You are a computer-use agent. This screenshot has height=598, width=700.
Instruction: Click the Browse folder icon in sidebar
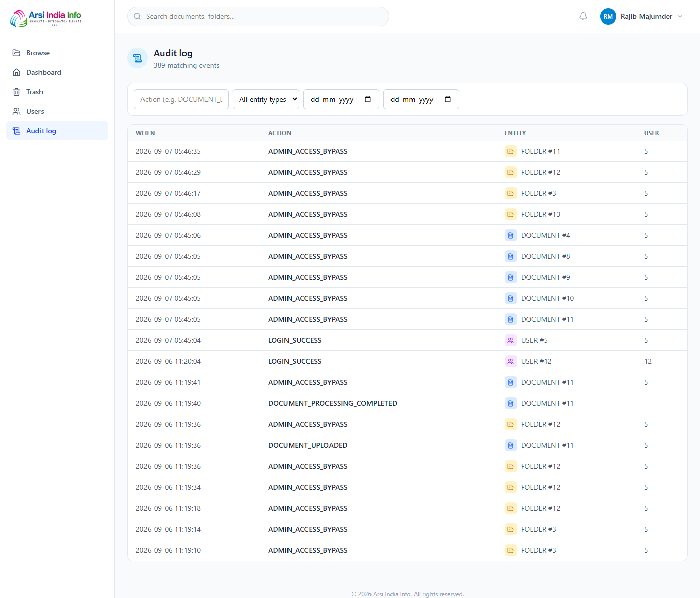pos(17,53)
